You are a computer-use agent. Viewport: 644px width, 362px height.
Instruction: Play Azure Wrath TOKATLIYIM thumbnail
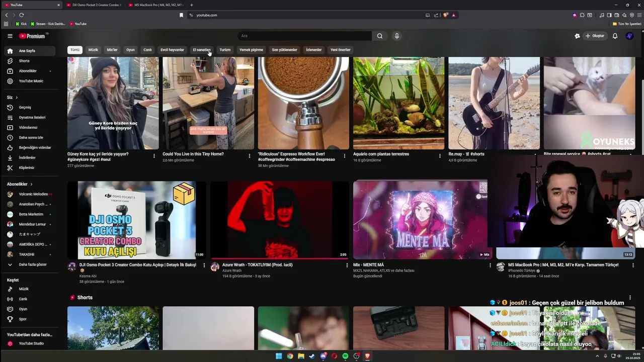279,220
